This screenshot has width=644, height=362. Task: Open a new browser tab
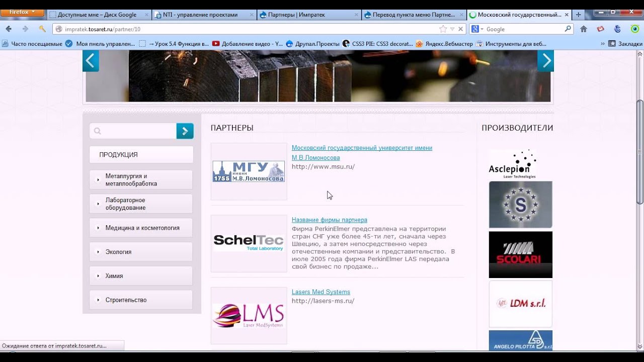click(x=578, y=15)
